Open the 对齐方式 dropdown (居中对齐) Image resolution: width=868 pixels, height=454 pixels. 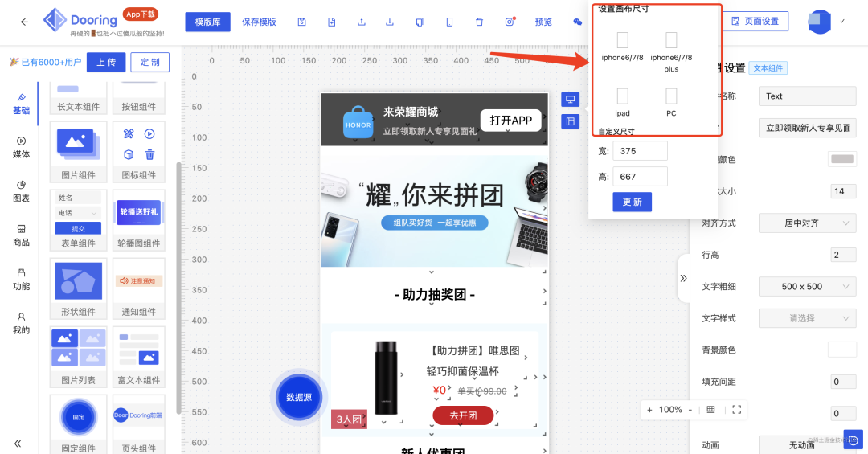tap(807, 223)
